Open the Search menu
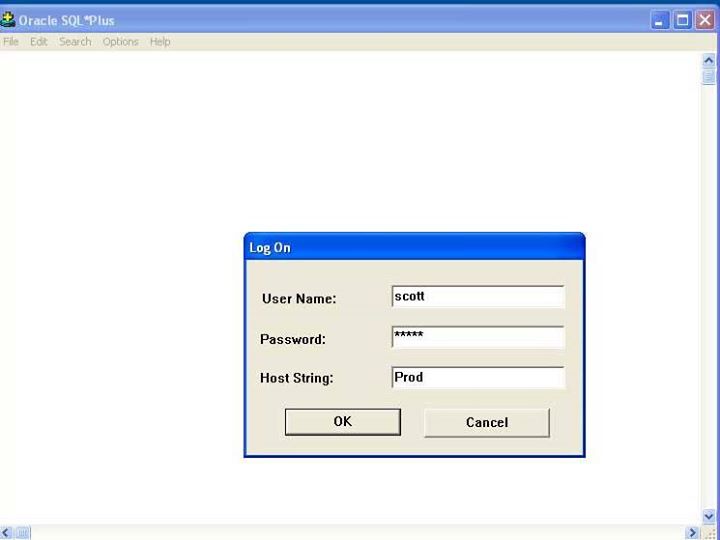720x540 pixels. [75, 42]
